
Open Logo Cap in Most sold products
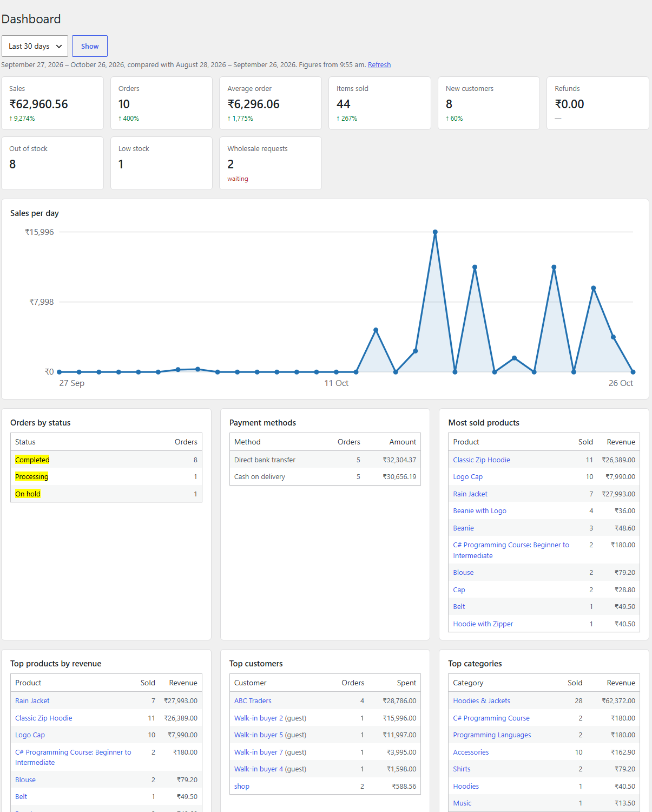click(468, 476)
